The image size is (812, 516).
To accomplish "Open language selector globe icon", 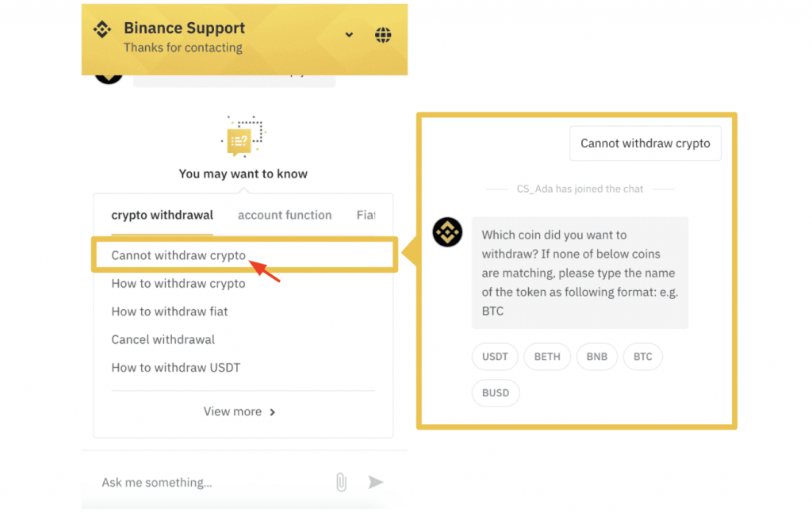I will (x=383, y=35).
